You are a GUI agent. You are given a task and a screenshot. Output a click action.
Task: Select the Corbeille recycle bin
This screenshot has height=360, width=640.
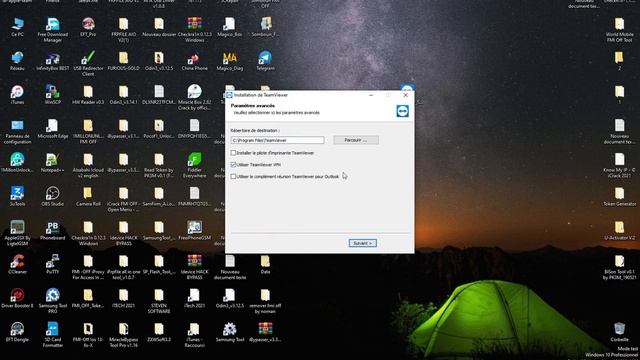click(620, 333)
